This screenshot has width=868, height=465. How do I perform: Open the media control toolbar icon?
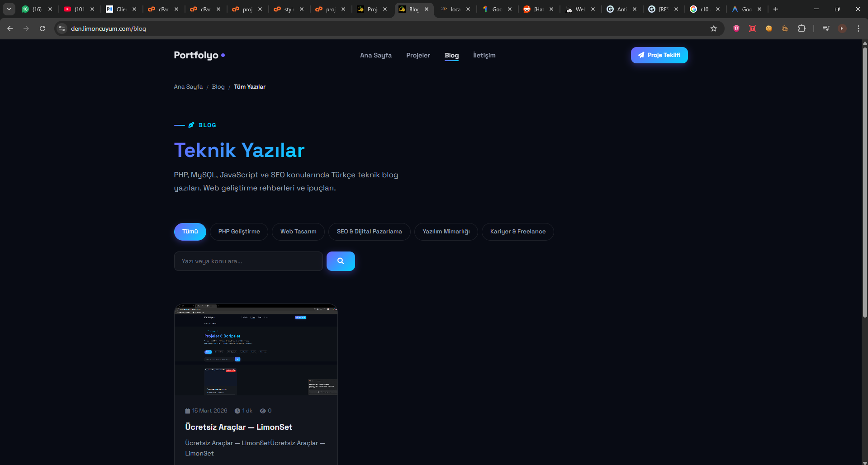(826, 28)
